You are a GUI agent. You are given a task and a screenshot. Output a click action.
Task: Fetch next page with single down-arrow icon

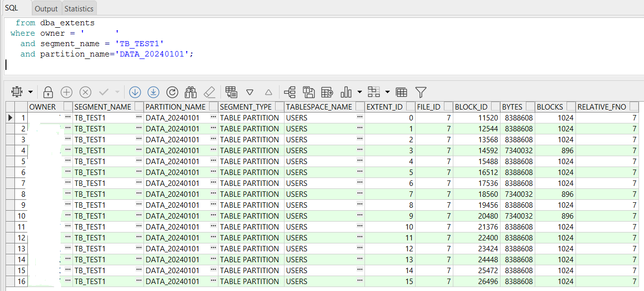135,92
